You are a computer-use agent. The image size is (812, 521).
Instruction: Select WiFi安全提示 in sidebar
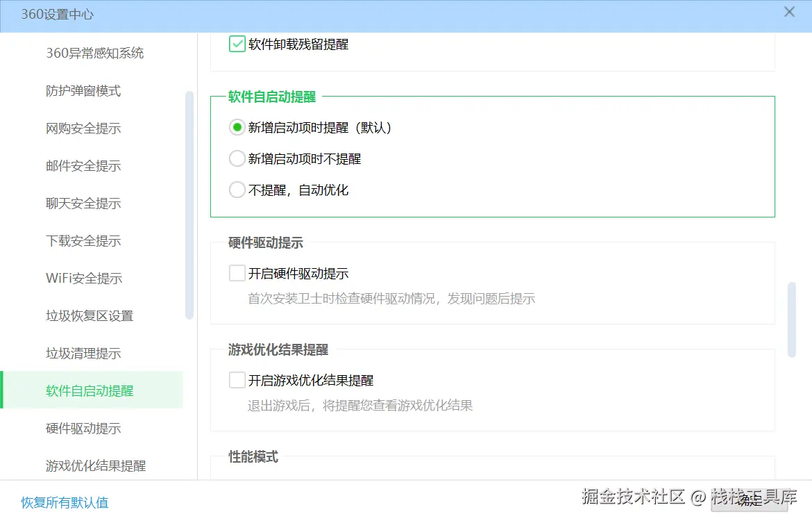pyautogui.click(x=84, y=279)
